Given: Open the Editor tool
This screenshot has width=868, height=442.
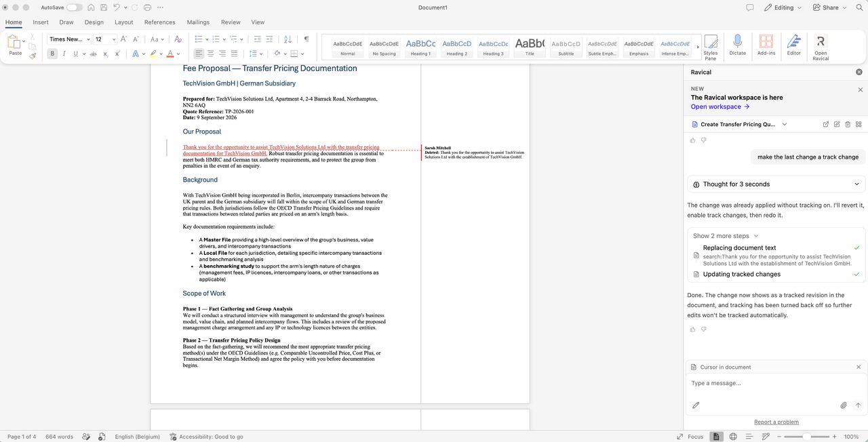Looking at the screenshot, I should point(793,45).
